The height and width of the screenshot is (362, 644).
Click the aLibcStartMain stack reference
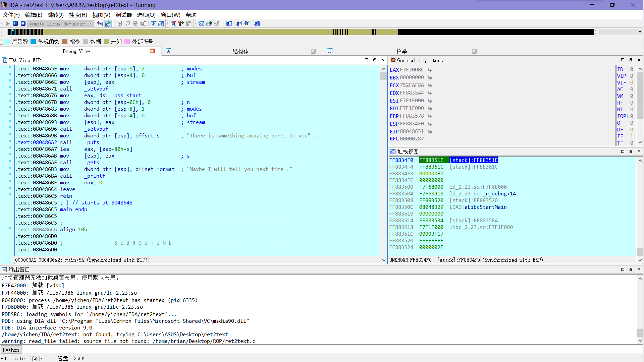(485, 207)
